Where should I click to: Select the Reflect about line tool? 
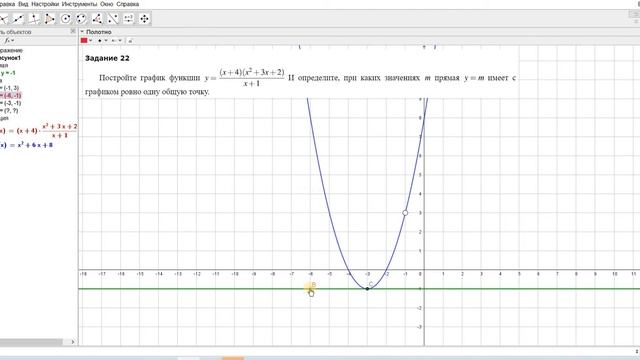113,19
